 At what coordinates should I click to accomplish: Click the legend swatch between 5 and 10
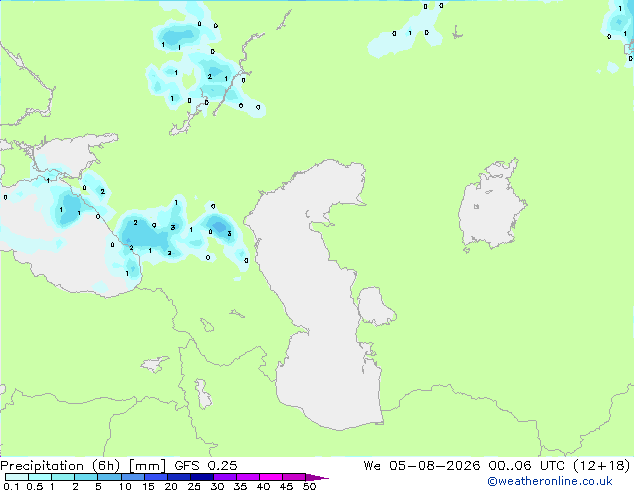tap(109, 477)
